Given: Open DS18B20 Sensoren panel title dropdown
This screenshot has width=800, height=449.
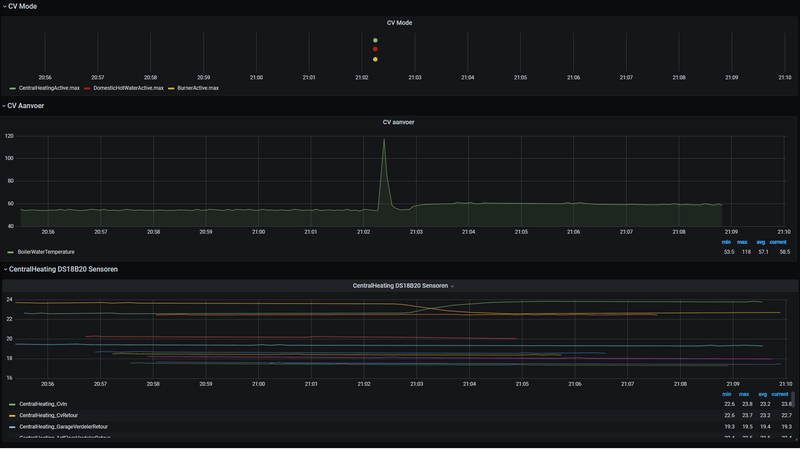Looking at the screenshot, I should click(x=403, y=286).
